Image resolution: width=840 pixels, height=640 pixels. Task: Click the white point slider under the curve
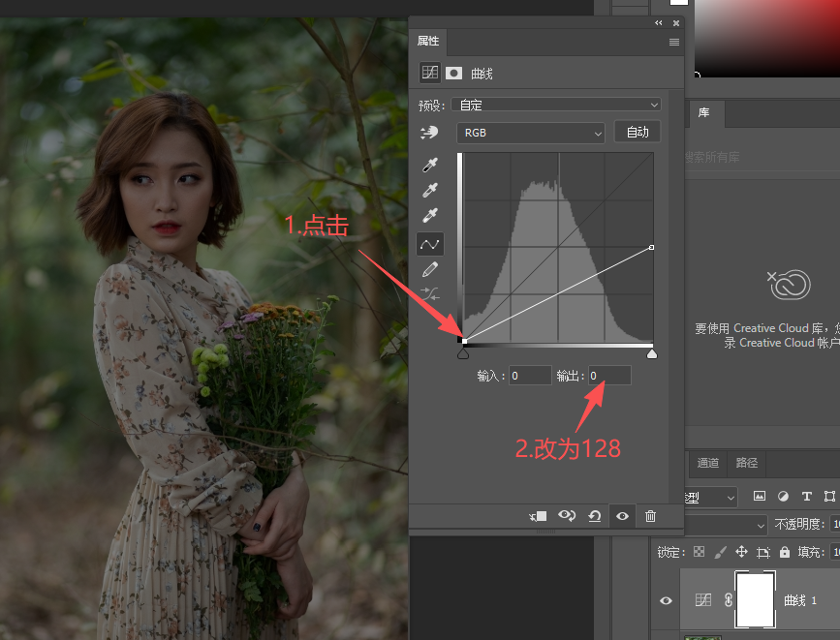pyautogui.click(x=651, y=354)
